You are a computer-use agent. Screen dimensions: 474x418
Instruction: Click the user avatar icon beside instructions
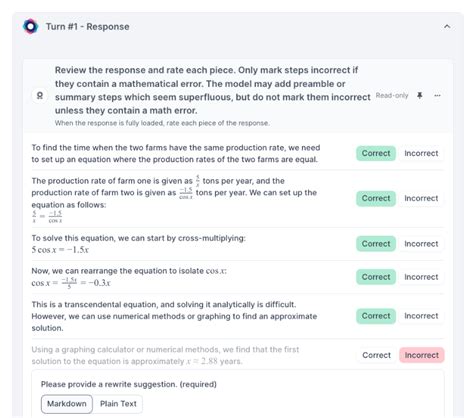[x=40, y=96]
